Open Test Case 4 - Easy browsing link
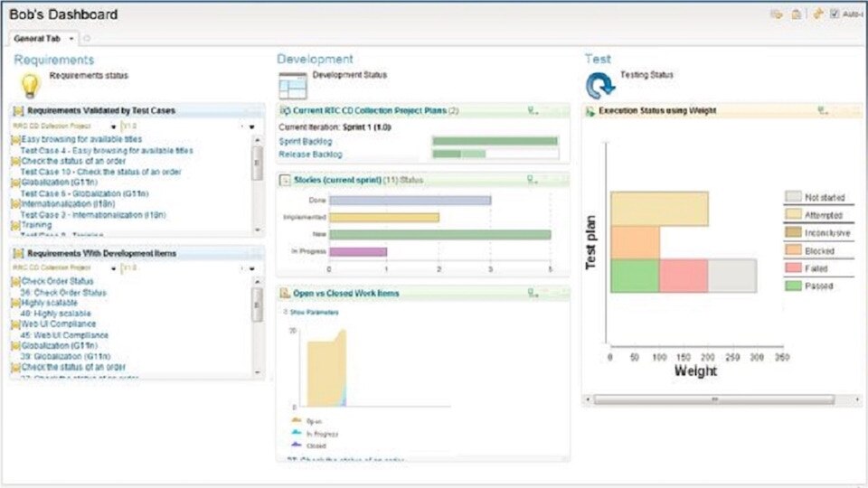868x488 pixels. (107, 151)
